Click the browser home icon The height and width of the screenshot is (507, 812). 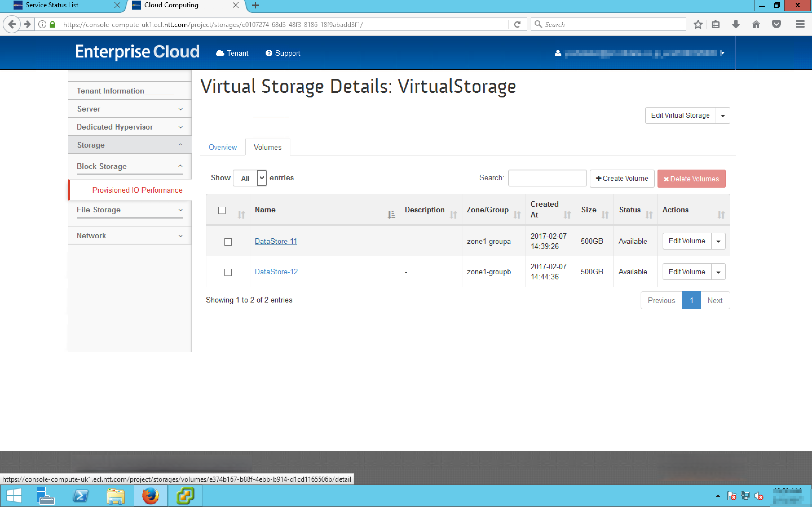[756, 25]
